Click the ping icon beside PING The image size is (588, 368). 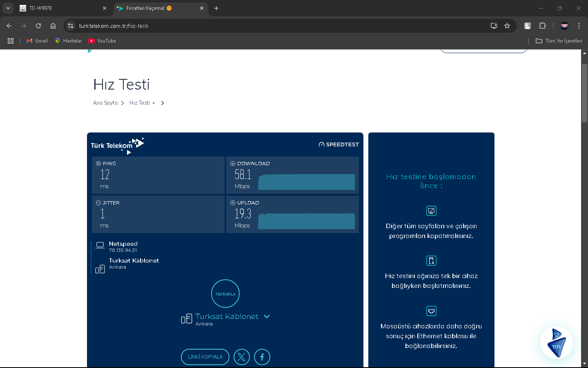click(x=98, y=164)
